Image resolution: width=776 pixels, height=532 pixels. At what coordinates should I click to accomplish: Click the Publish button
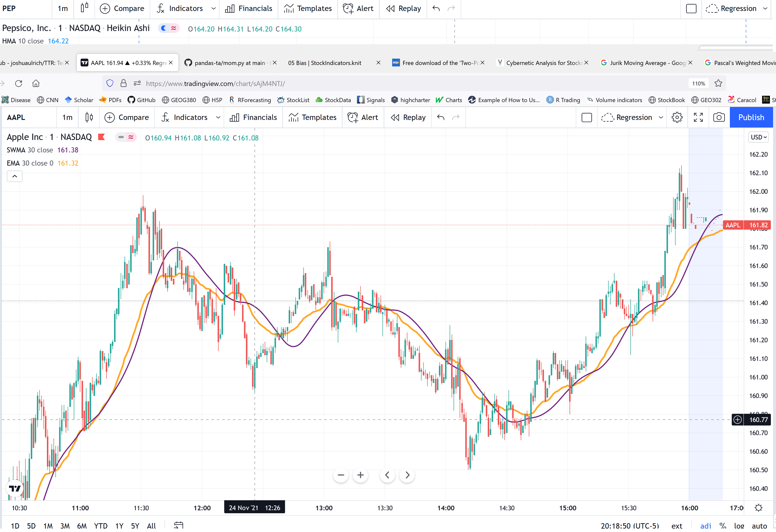[x=751, y=117]
